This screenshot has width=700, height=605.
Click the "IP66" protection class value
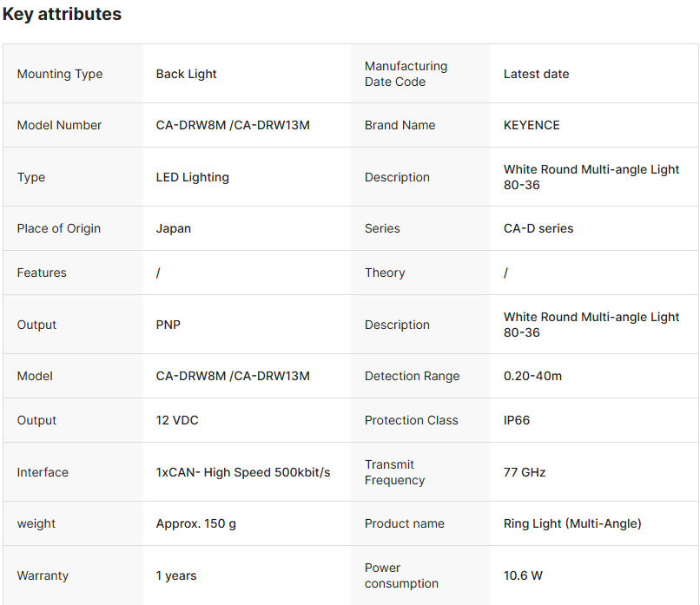[517, 420]
